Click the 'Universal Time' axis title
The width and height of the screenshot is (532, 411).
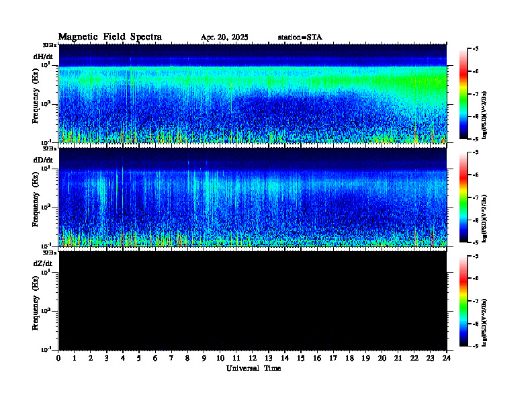coord(253,368)
